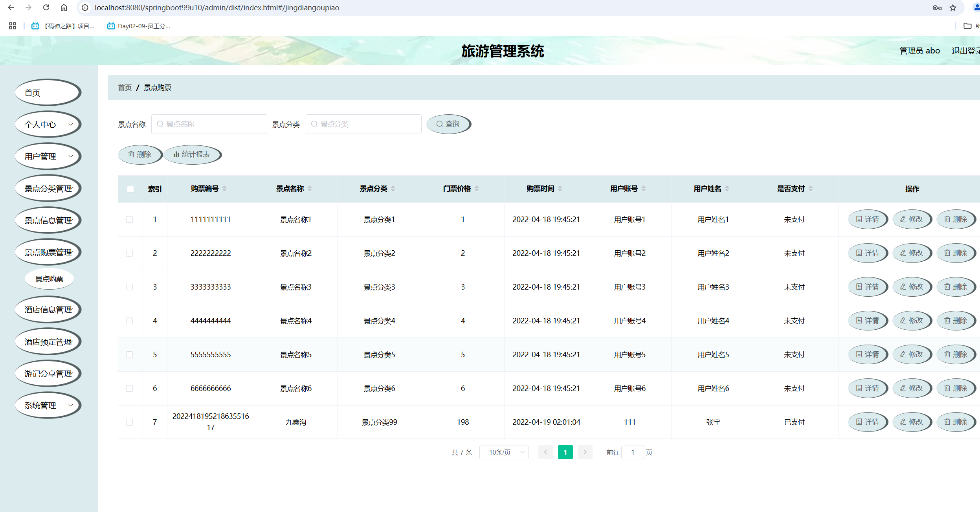Open 景点信息管理 in the sidebar
Viewport: 980px width, 512px height.
click(x=48, y=220)
